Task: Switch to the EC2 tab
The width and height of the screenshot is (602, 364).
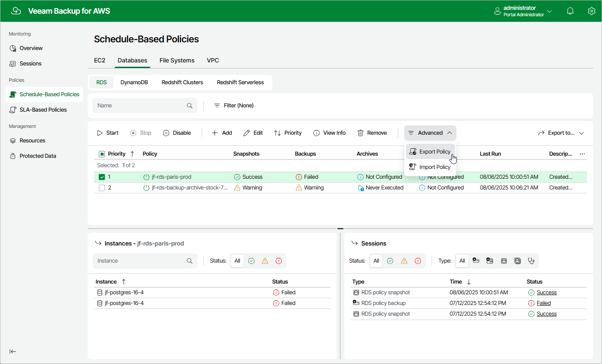Action: 100,60
